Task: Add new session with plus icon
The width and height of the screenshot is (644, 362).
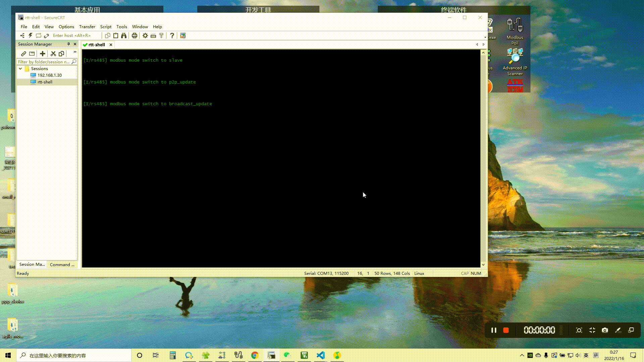Action: [x=43, y=54]
